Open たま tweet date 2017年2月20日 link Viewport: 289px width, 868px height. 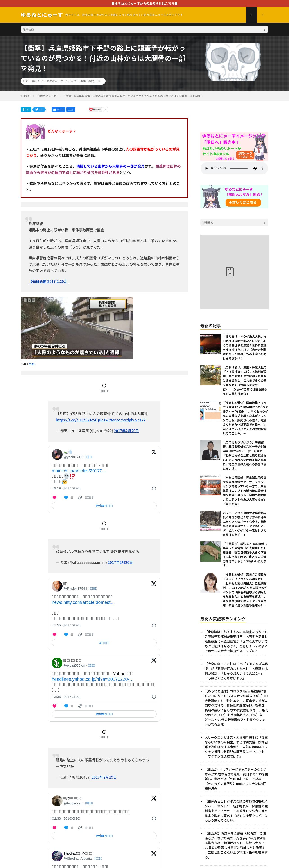tap(120, 562)
